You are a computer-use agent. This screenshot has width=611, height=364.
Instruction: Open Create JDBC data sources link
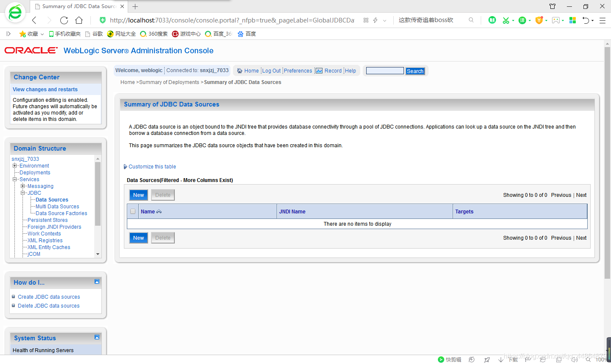coord(49,297)
